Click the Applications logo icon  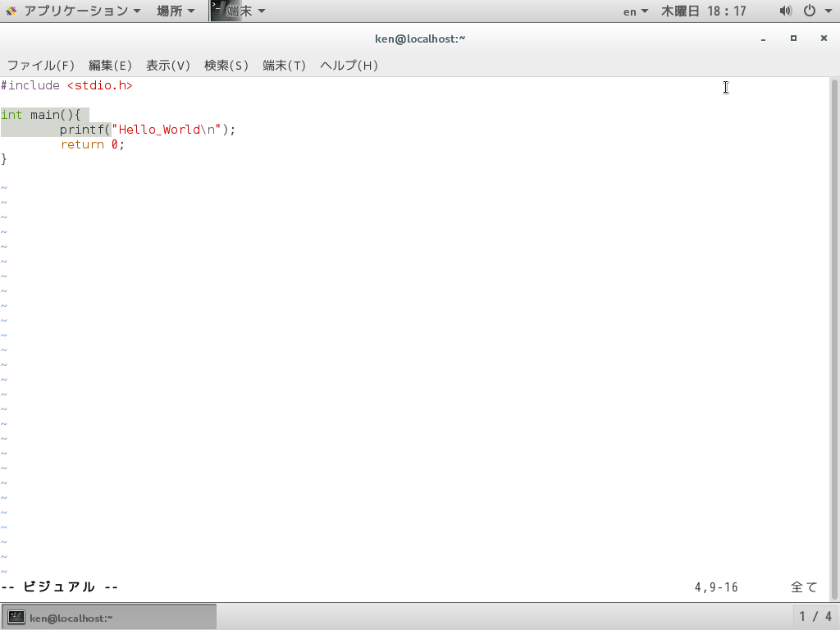coord(11,11)
